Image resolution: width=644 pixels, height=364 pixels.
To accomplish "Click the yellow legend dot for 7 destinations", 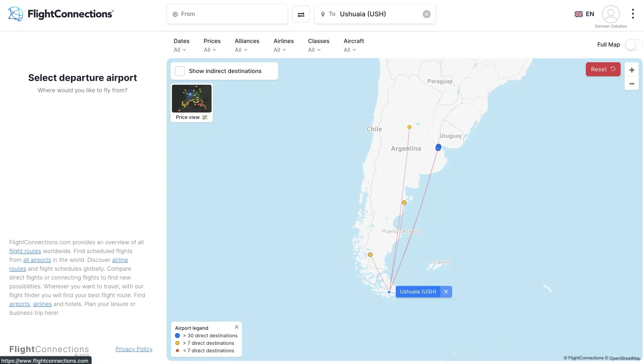I will [x=177, y=343].
